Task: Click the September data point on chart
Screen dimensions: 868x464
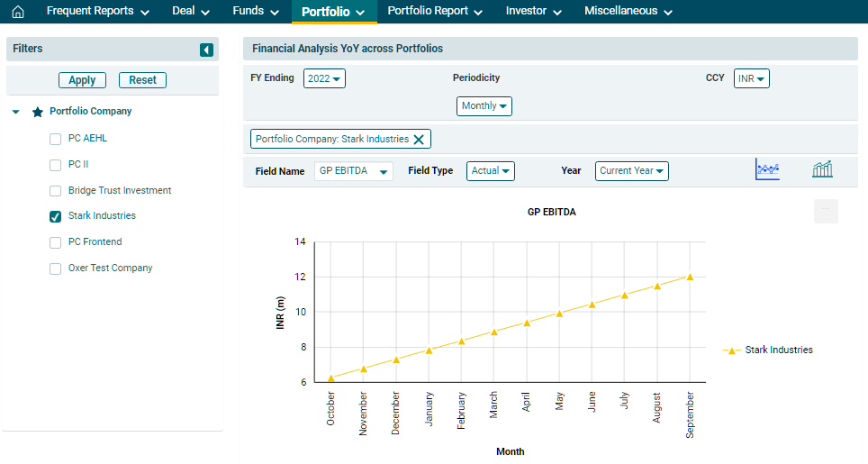Action: [690, 277]
